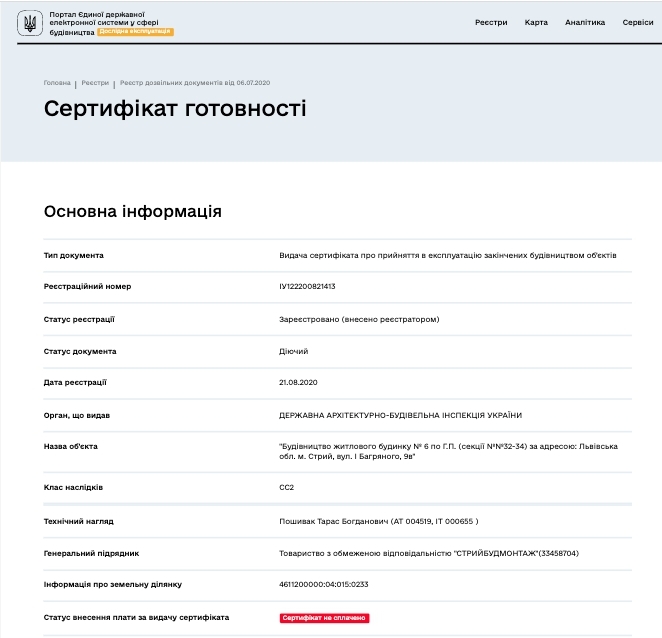The height and width of the screenshot is (638, 662).
Task: Open the 'Карта' navigation item
Action: [536, 22]
